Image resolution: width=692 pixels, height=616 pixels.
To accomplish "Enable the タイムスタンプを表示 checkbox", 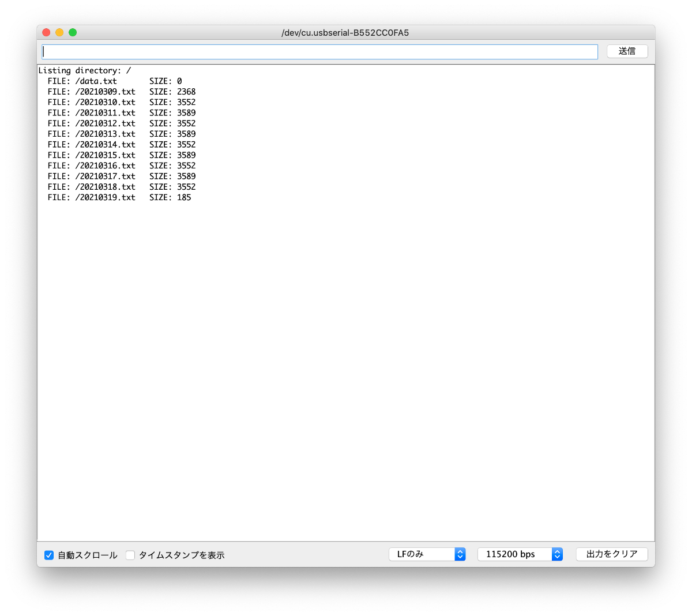I will [x=130, y=555].
